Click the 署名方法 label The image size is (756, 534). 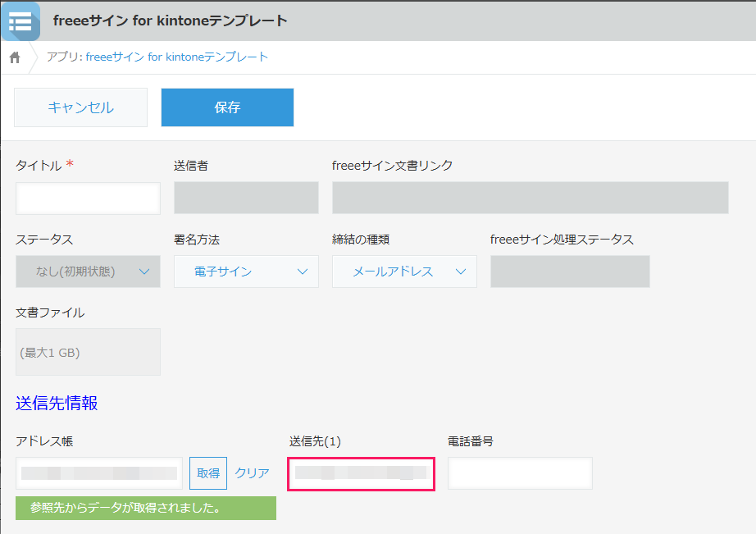pos(197,240)
